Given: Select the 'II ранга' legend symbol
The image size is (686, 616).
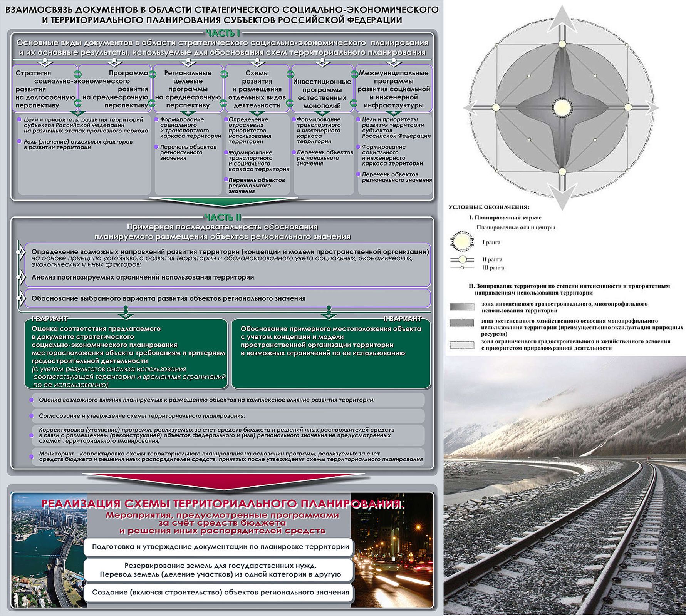Looking at the screenshot, I should [x=461, y=260].
